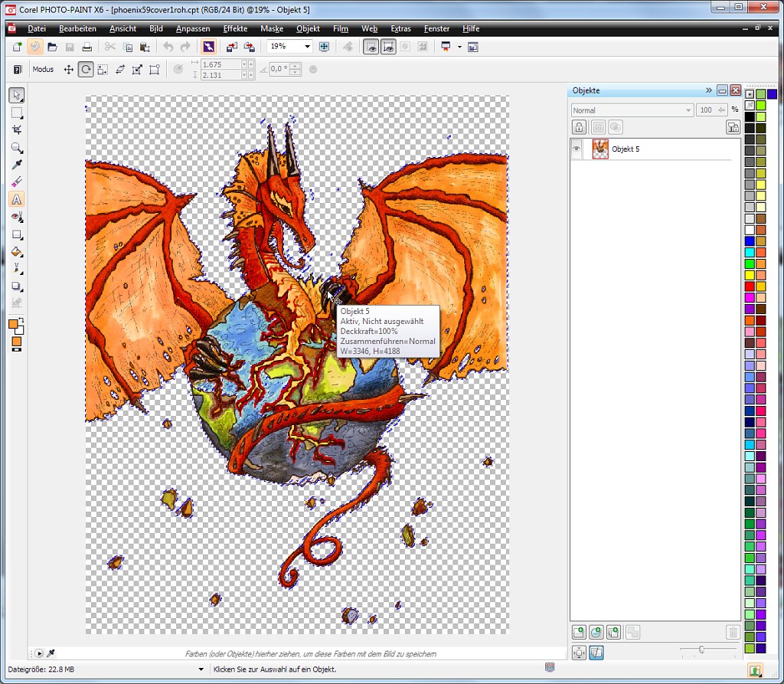Select the Rectangle shape tool
The image size is (784, 684).
tap(17, 234)
